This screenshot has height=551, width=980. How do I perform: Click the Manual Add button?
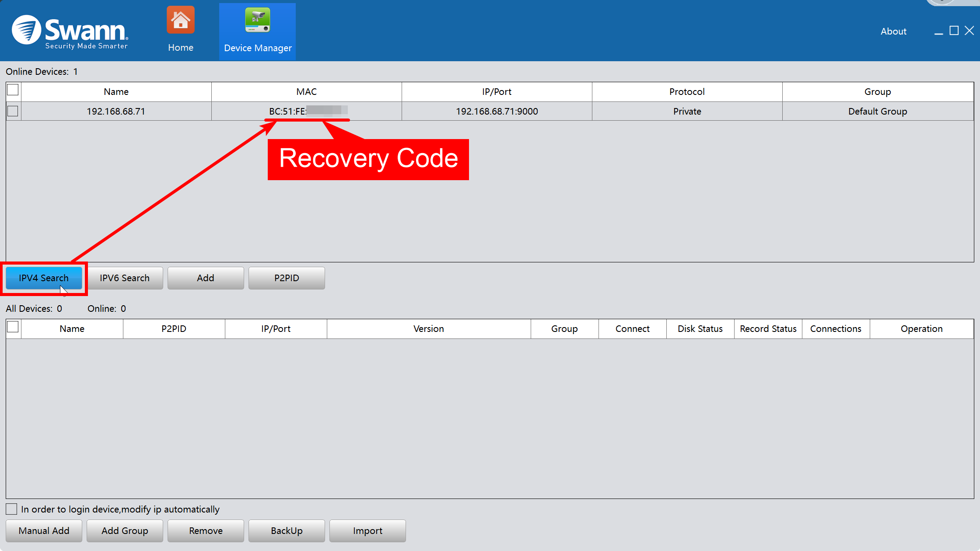pyautogui.click(x=44, y=531)
